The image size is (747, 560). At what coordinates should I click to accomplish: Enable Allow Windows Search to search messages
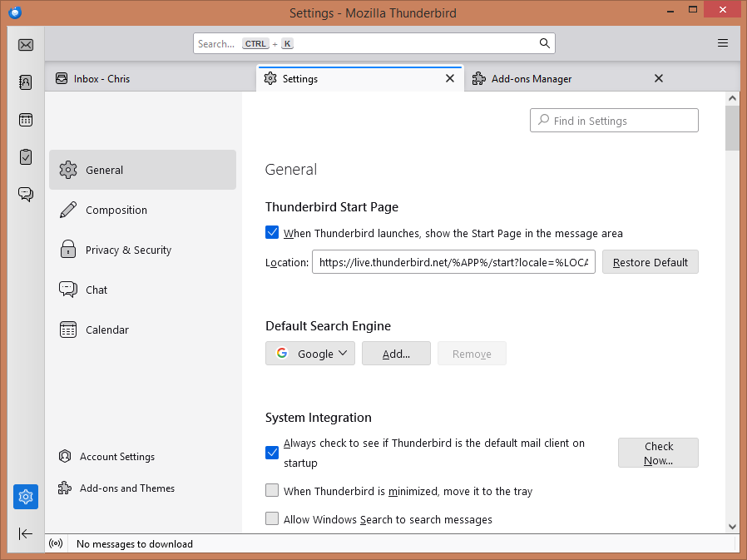click(x=272, y=519)
